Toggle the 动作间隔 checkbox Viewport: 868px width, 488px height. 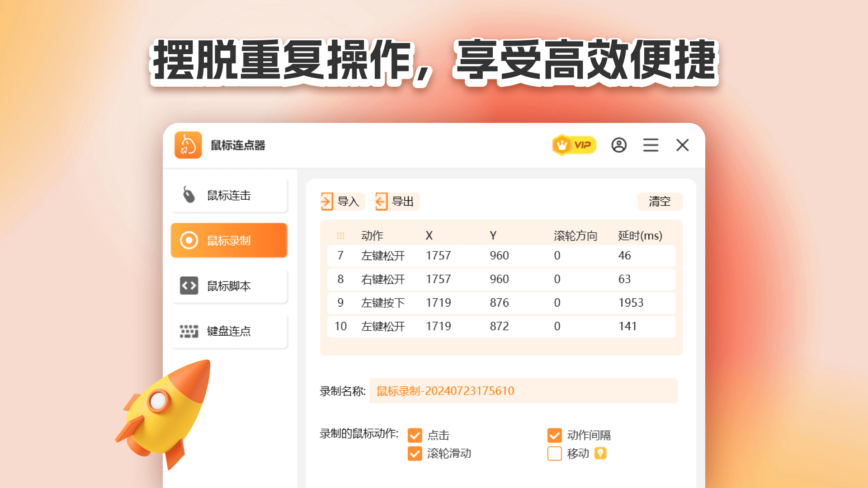[555, 435]
